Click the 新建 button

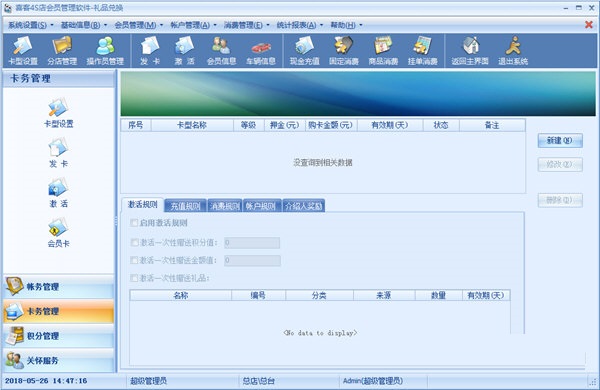(560, 140)
